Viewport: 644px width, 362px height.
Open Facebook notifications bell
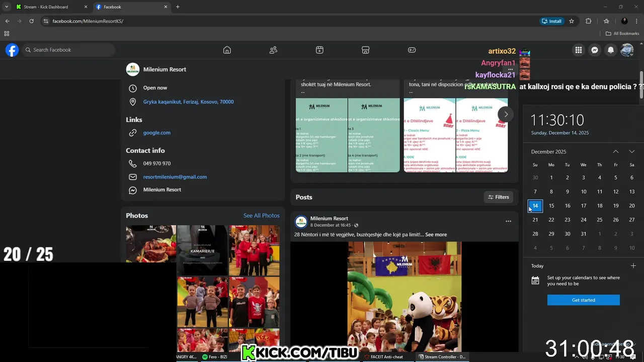pyautogui.click(x=611, y=50)
